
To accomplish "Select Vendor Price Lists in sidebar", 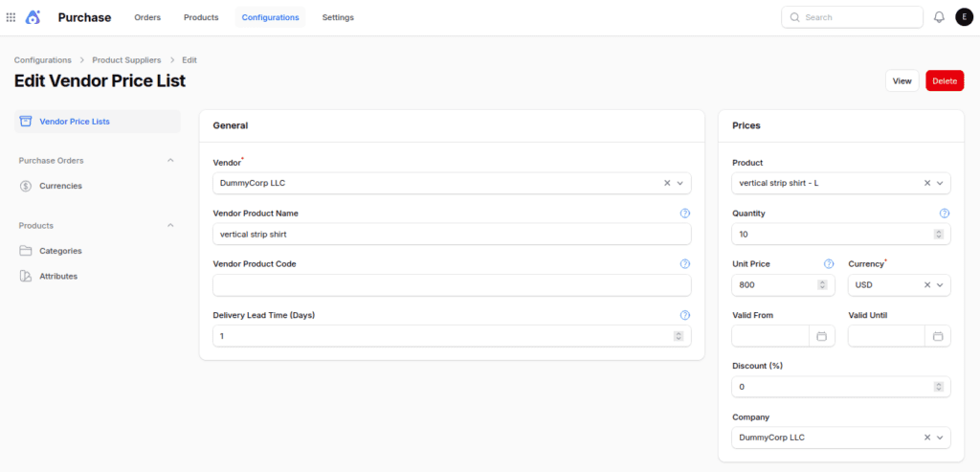I will pos(98,122).
